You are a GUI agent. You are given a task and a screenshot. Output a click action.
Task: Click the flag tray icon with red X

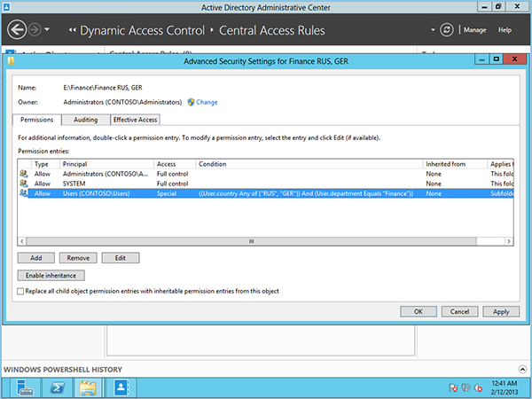pyautogui.click(x=453, y=387)
